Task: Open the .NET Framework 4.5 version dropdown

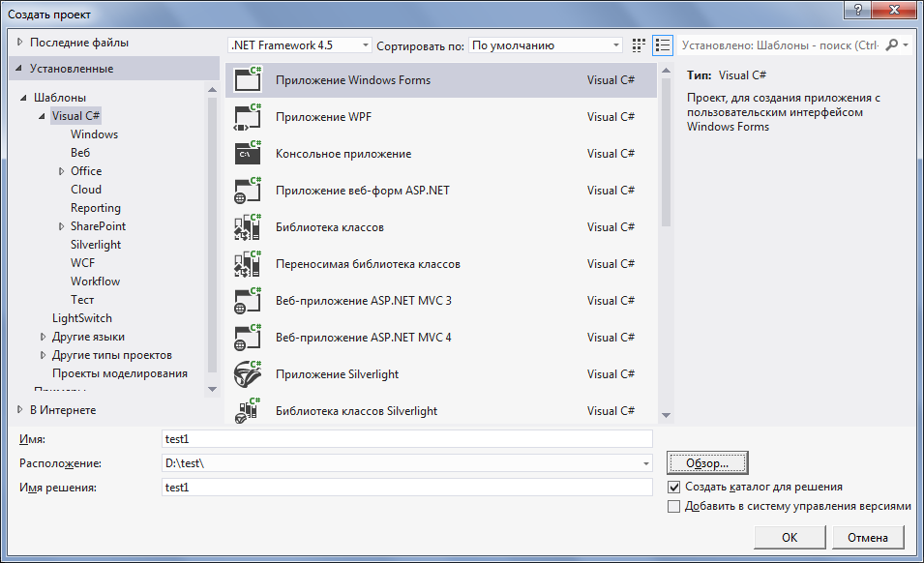Action: pos(300,45)
